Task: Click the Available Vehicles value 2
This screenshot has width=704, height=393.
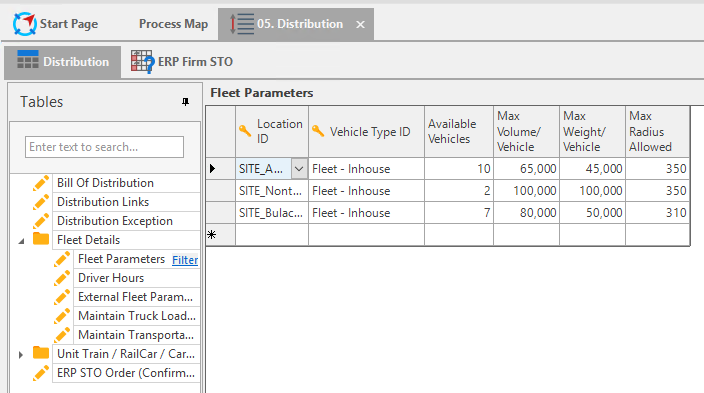Action: pos(459,191)
